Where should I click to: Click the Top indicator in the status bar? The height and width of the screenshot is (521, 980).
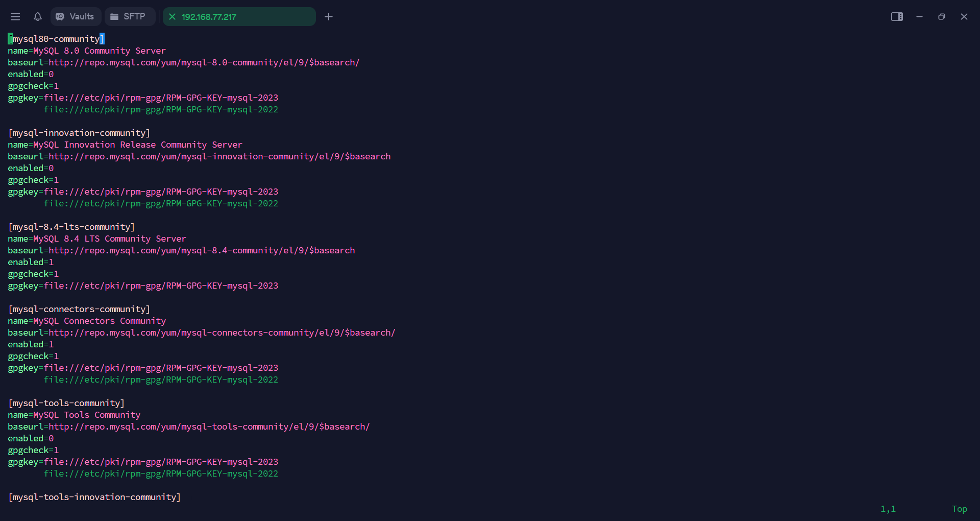pyautogui.click(x=960, y=509)
